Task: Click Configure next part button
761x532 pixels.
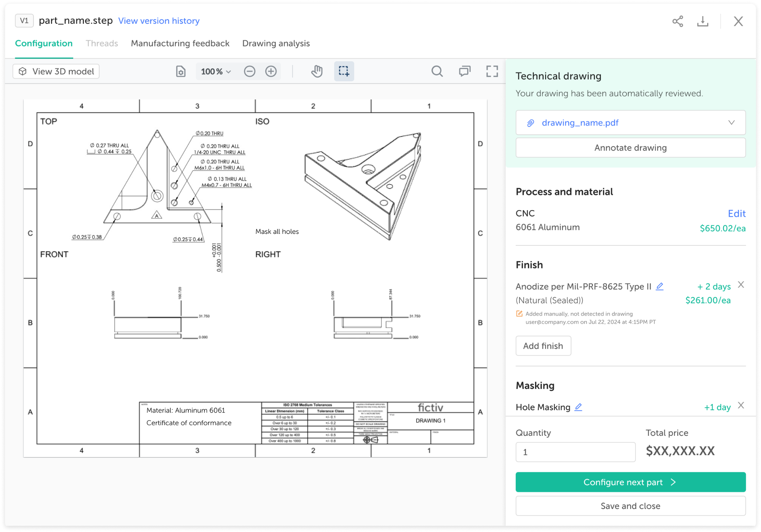Action: pyautogui.click(x=631, y=482)
